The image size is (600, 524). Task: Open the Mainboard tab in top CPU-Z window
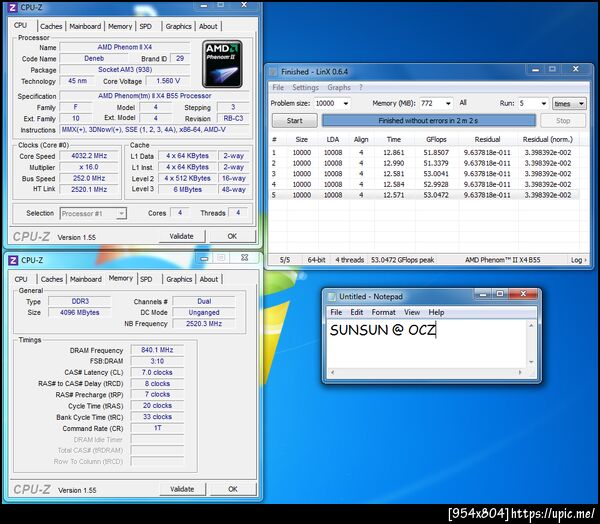[x=85, y=26]
